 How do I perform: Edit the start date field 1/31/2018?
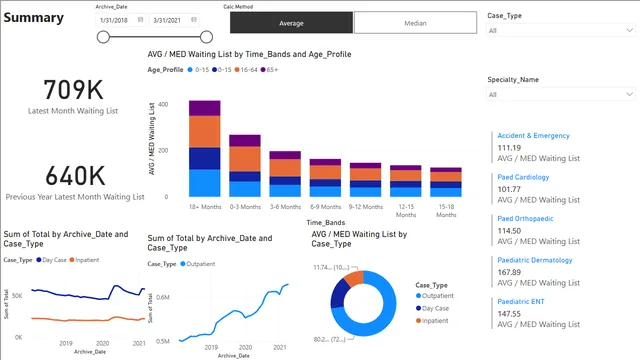coord(121,20)
